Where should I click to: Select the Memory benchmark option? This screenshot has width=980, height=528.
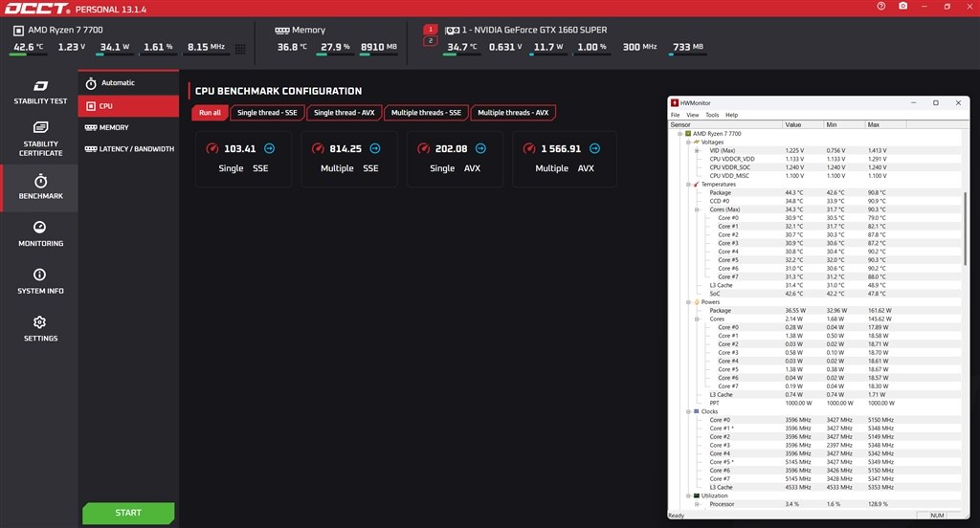pyautogui.click(x=128, y=127)
